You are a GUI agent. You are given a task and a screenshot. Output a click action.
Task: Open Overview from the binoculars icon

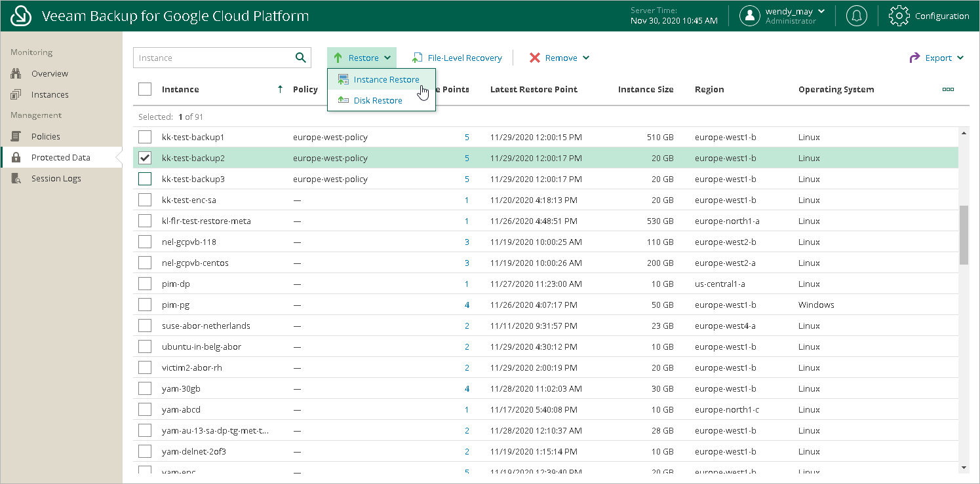click(17, 74)
